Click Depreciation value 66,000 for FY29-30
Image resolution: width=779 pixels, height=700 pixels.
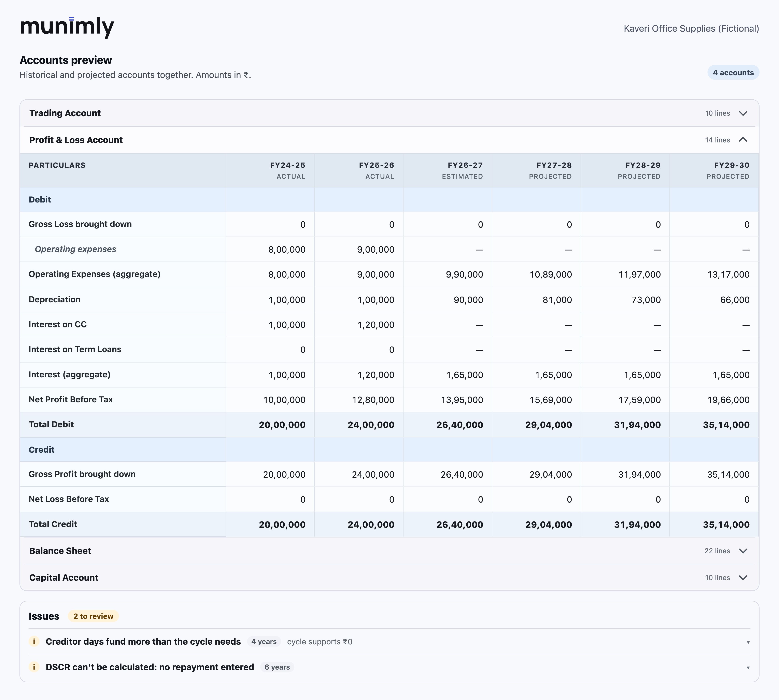pos(734,300)
